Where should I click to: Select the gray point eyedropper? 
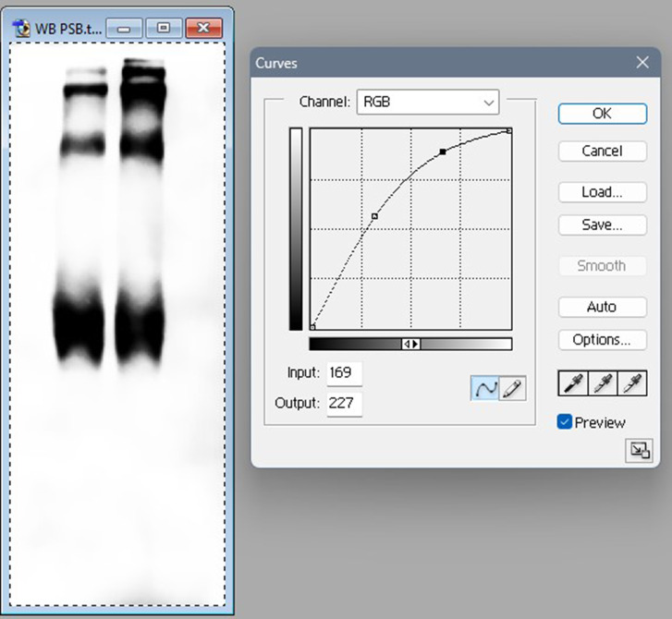point(603,383)
